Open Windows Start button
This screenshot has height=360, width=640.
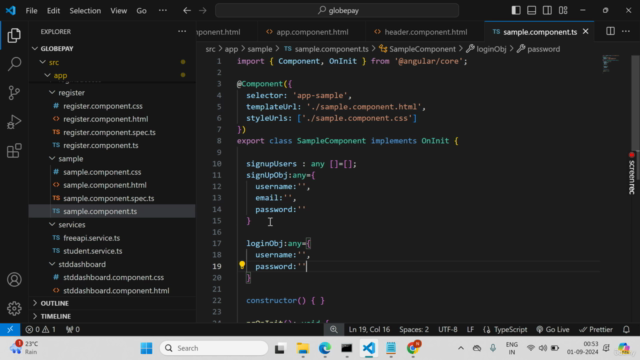[146, 348]
